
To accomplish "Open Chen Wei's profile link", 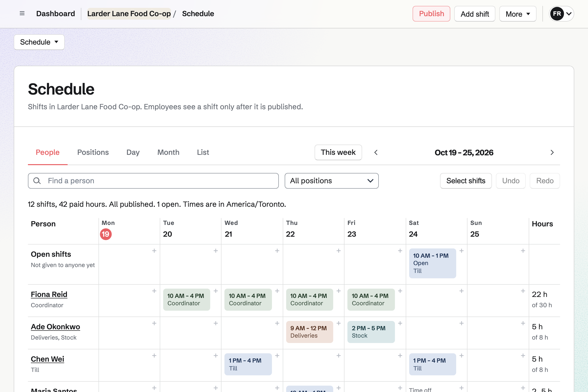I will pyautogui.click(x=48, y=359).
